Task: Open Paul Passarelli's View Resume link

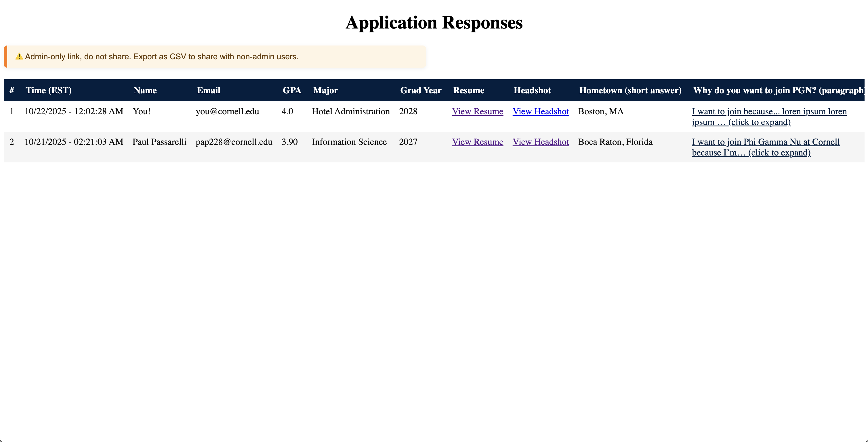Action: [x=477, y=142]
